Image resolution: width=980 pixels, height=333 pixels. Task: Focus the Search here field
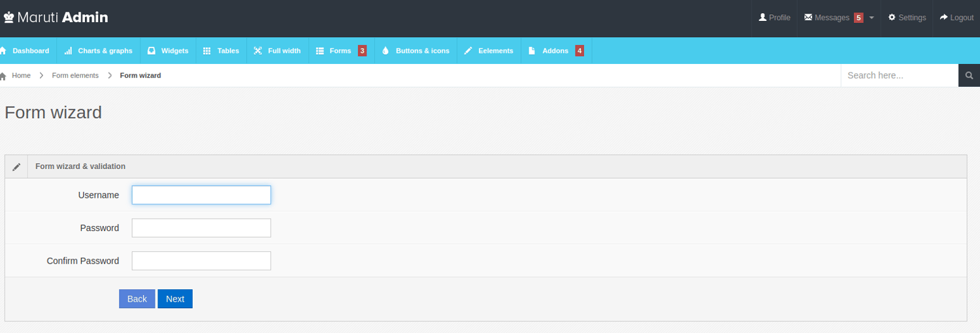click(x=900, y=76)
